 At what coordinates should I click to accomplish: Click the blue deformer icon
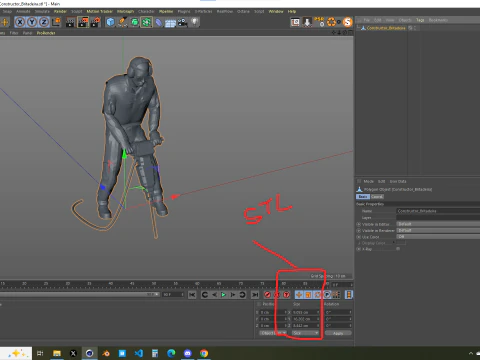pos(159,22)
